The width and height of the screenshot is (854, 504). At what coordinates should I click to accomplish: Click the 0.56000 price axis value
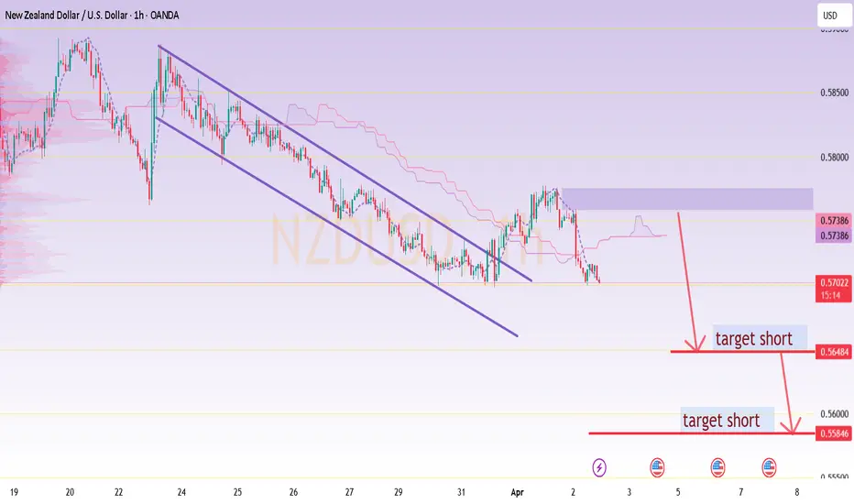coord(835,413)
